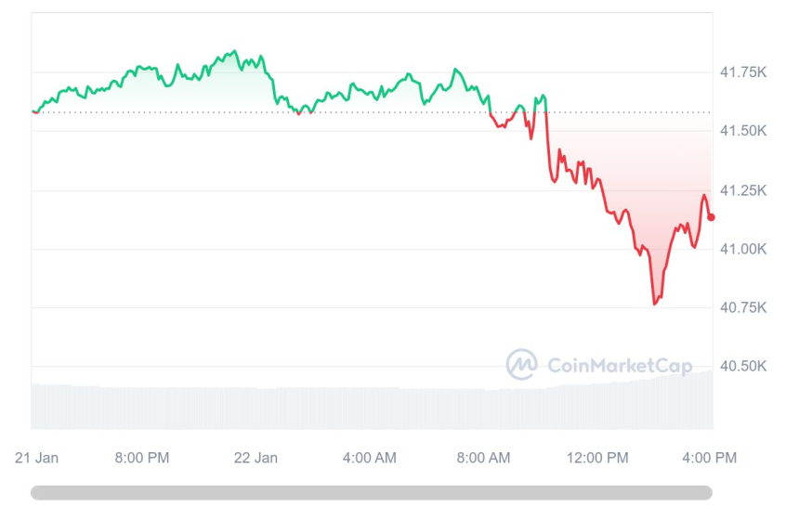Click the horizontal scrollbar below the chart
Screen dimensions: 799x532
[372, 493]
